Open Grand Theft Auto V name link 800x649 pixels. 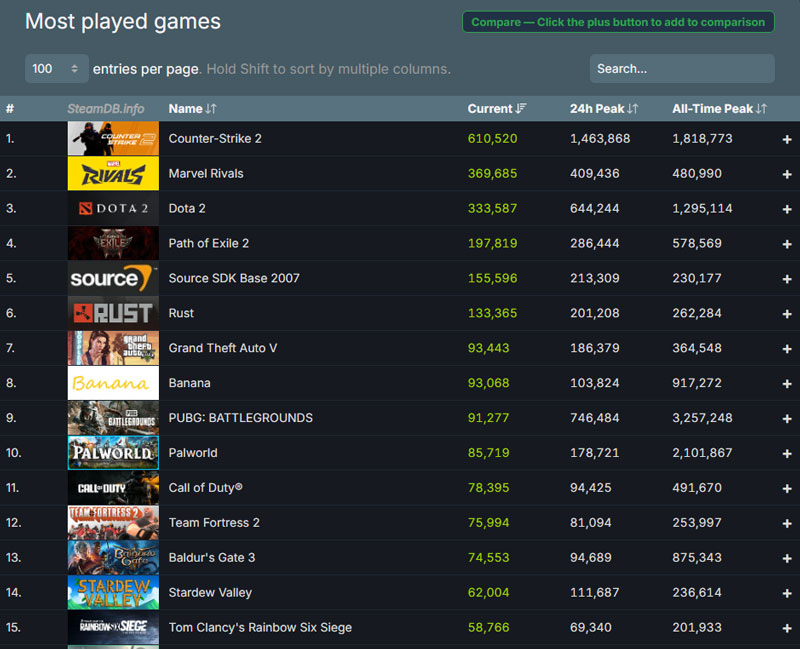click(223, 348)
